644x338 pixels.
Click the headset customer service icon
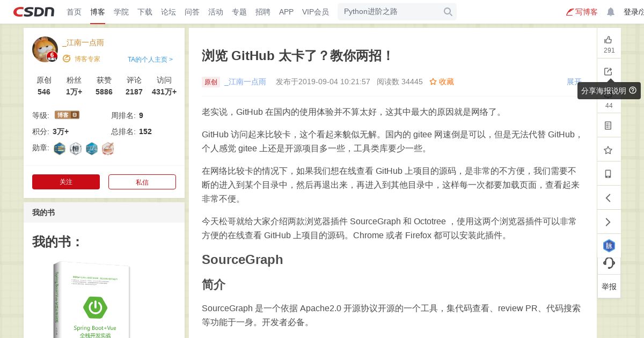(609, 263)
